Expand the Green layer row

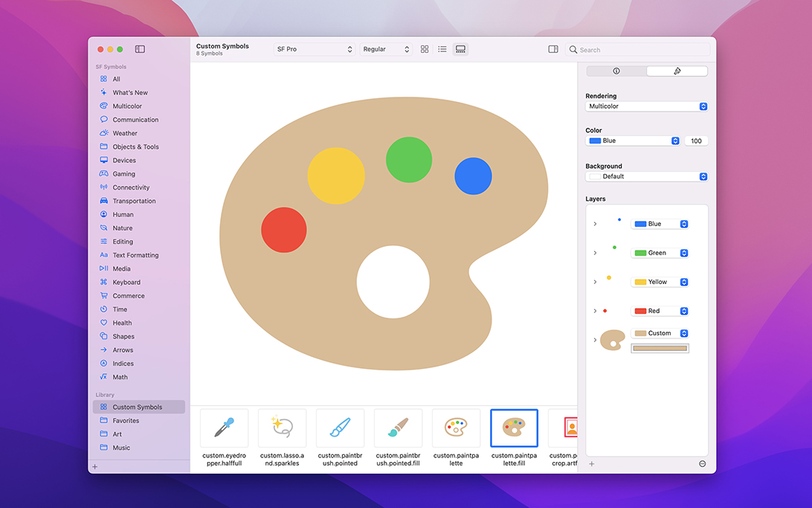pos(595,253)
